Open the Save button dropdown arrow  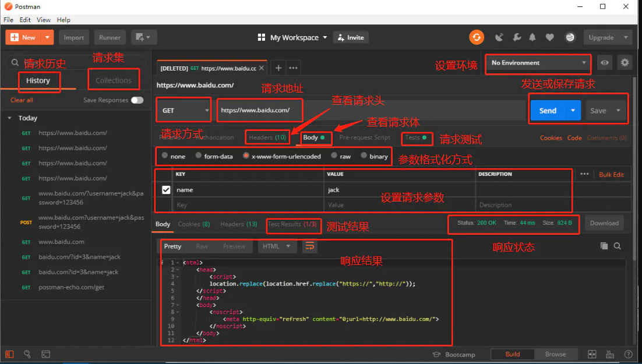coord(618,111)
